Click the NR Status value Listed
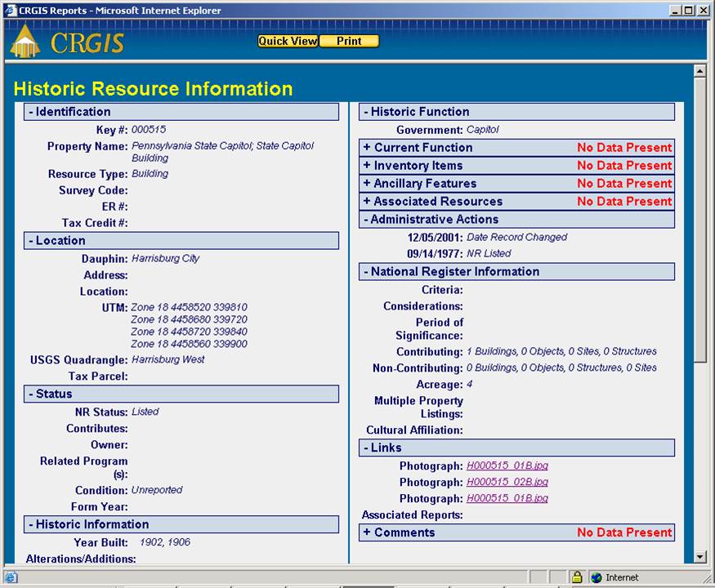The image size is (715, 588). coord(145,412)
